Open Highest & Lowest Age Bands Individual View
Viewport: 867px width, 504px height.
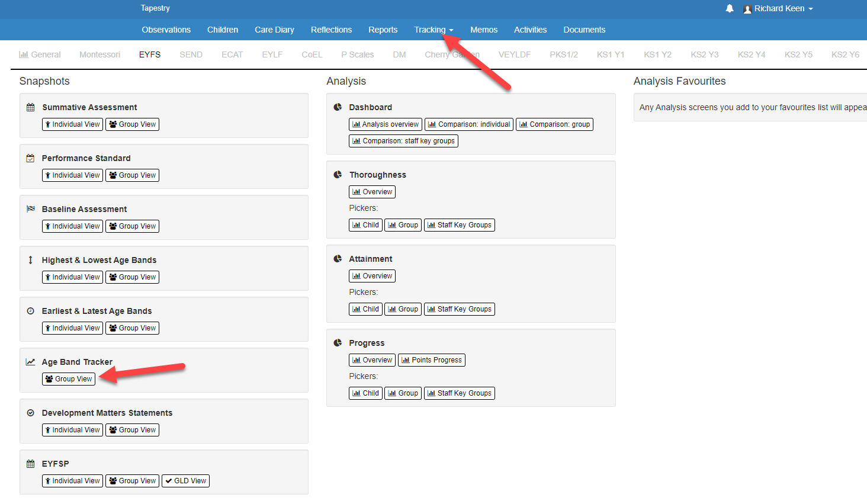73,277
